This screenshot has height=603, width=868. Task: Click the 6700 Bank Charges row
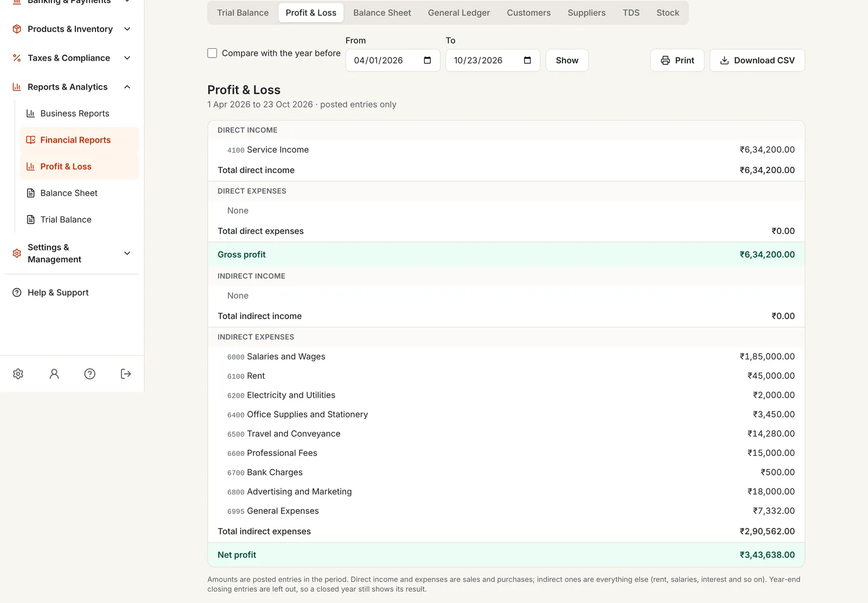click(506, 472)
